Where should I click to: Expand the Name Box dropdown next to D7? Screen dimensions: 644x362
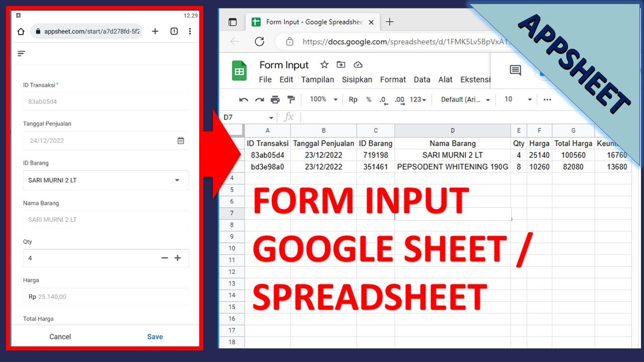point(271,118)
